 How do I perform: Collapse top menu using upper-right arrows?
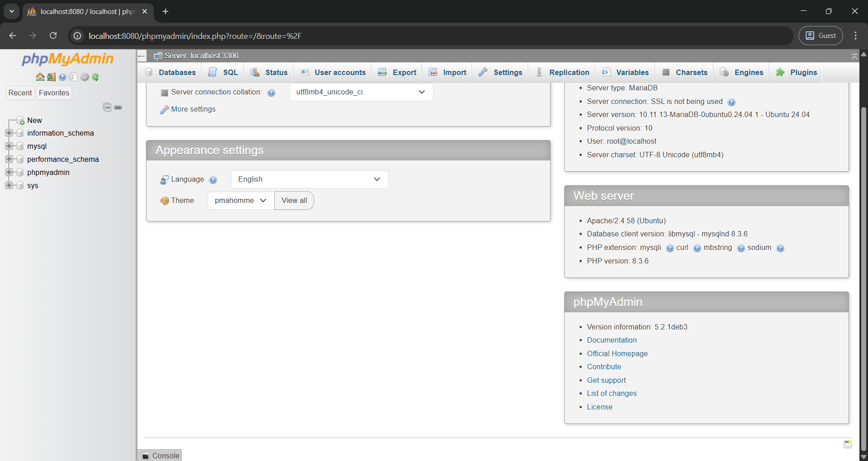854,56
